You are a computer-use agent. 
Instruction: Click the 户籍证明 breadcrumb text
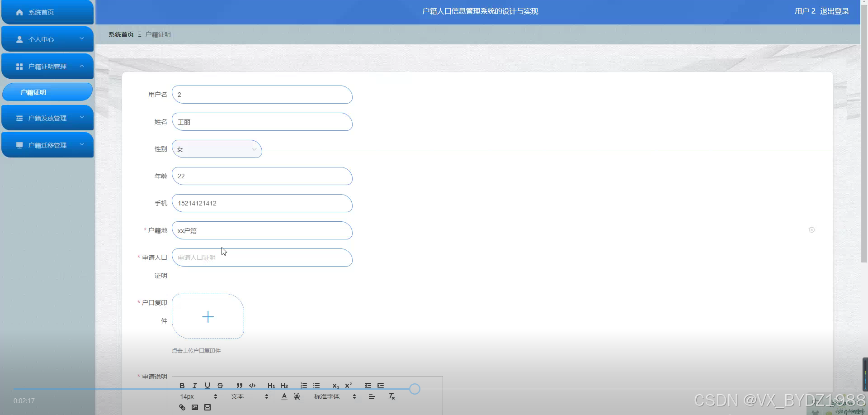(x=158, y=34)
